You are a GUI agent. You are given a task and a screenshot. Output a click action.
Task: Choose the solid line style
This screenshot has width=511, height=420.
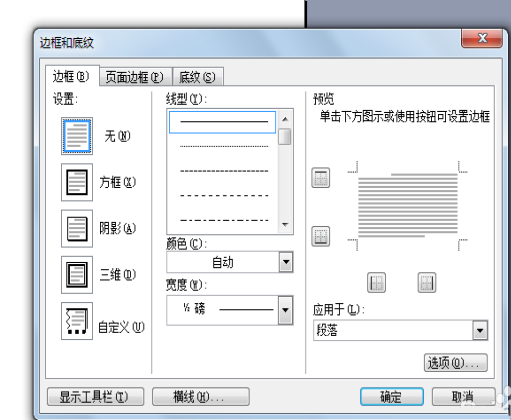click(222, 122)
